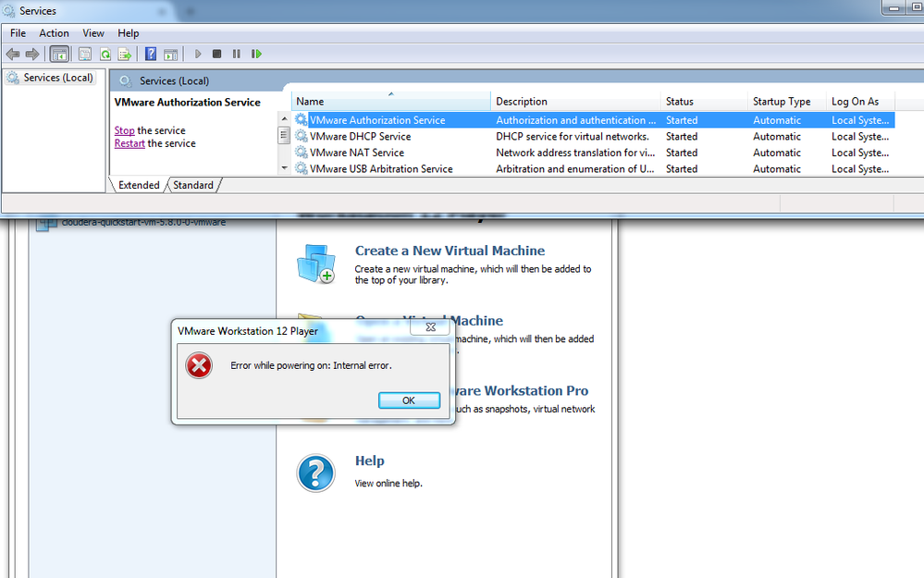Select the VMware DHCP Service row
Image resolution: width=924 pixels, height=578 pixels.
pyautogui.click(x=594, y=136)
